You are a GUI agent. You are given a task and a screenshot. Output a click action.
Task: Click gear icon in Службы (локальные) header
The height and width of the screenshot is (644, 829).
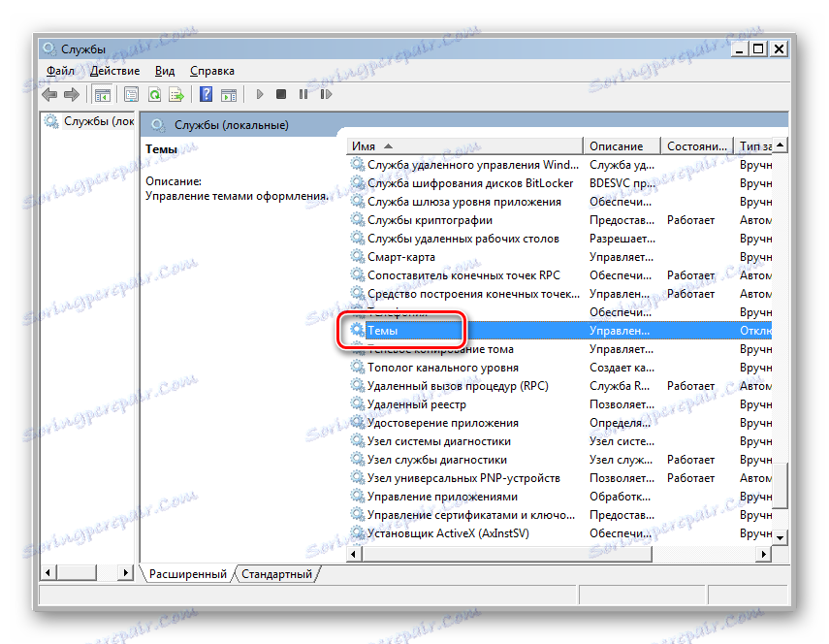pos(157,125)
